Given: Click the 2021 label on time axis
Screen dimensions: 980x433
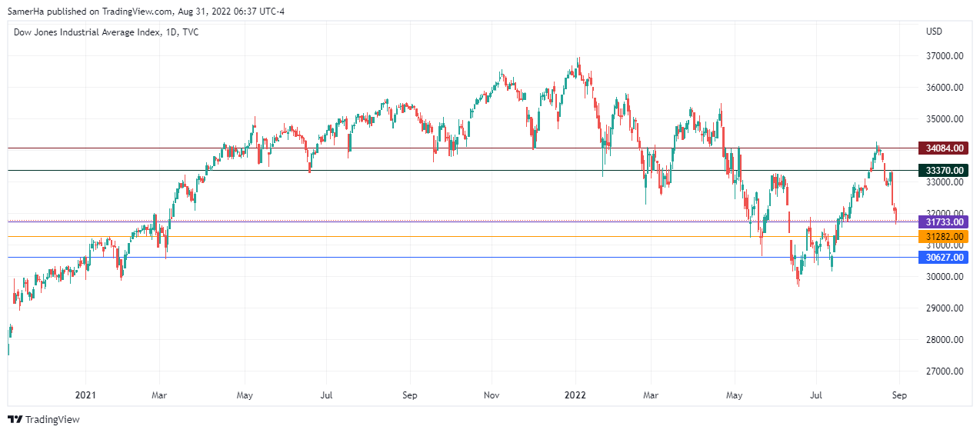Looking at the screenshot, I should 85,395.
